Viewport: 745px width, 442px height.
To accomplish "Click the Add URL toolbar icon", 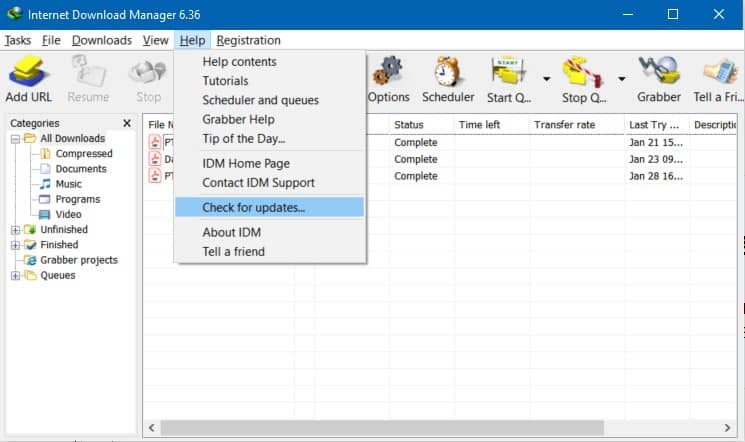I will tap(29, 72).
